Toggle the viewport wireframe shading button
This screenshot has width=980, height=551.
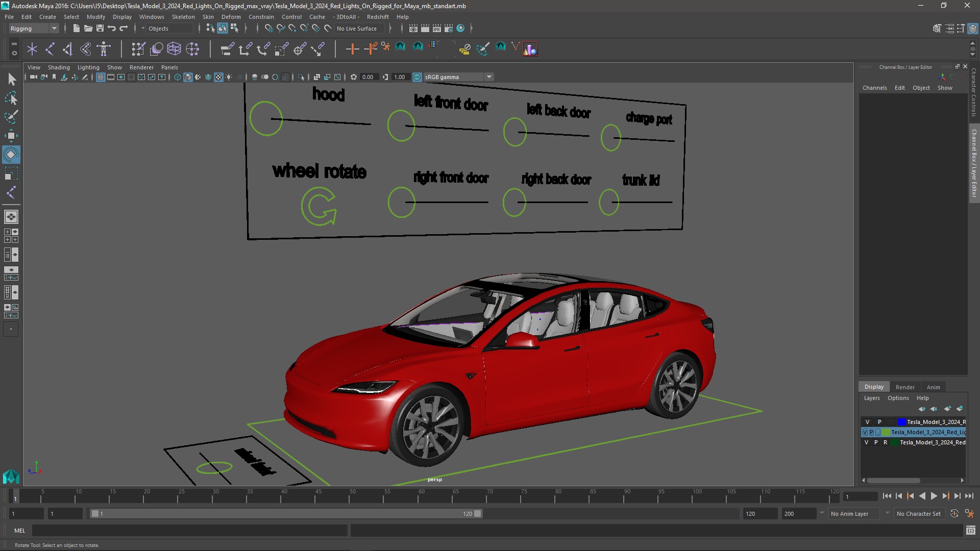177,77
